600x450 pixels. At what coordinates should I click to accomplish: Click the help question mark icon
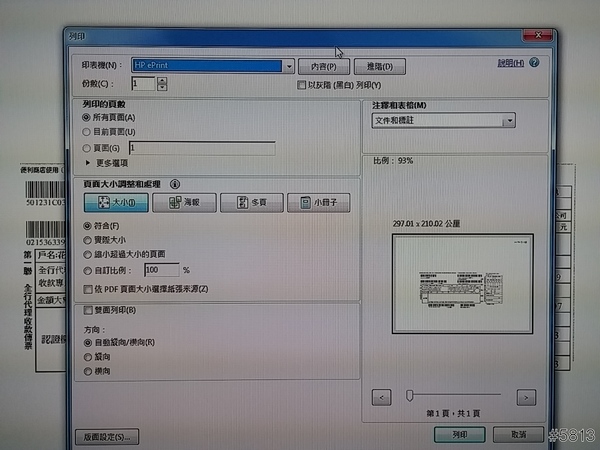point(534,62)
